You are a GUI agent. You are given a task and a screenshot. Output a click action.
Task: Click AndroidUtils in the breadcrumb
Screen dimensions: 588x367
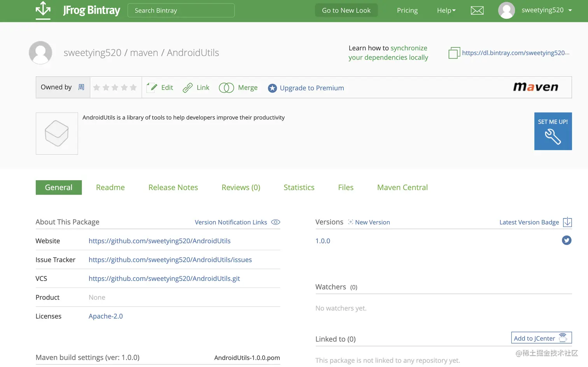pyautogui.click(x=193, y=53)
